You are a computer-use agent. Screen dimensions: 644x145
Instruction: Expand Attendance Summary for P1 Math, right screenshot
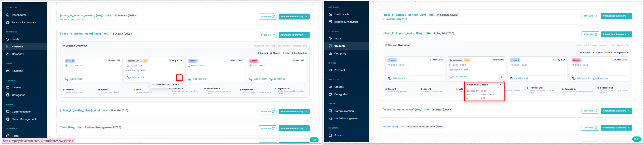(x=616, y=111)
